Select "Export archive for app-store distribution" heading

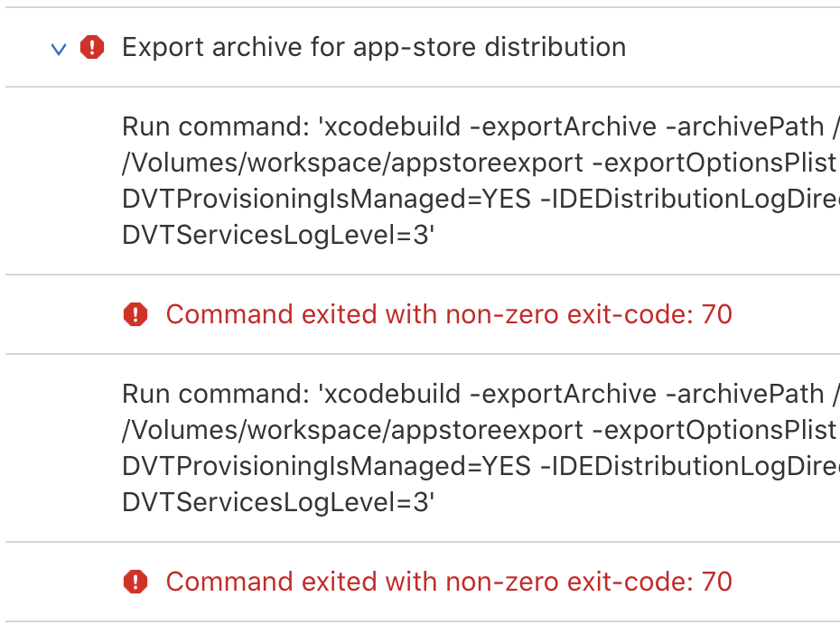(x=374, y=47)
